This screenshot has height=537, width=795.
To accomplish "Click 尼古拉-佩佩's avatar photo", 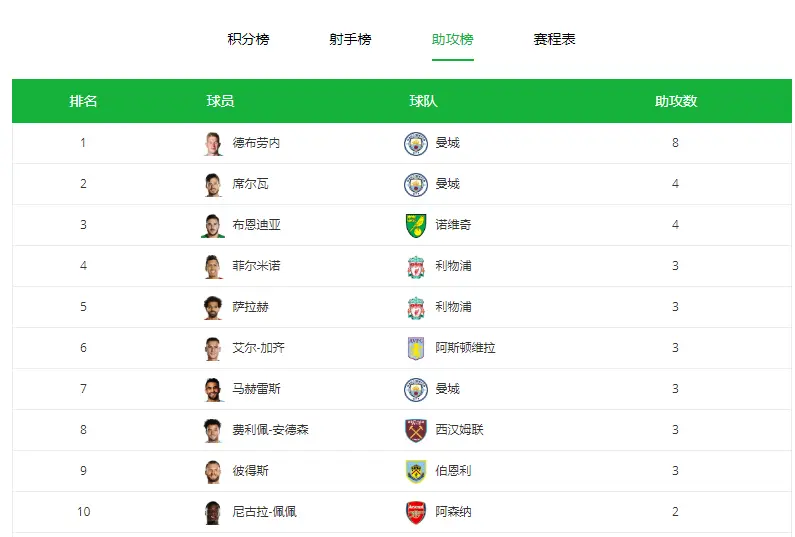I will pyautogui.click(x=213, y=513).
